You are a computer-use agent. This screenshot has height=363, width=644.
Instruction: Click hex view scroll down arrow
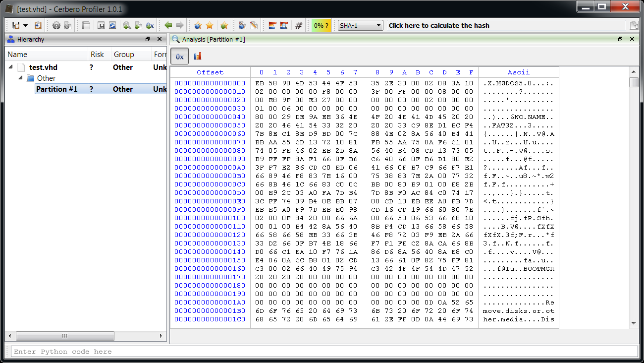pyautogui.click(x=634, y=324)
